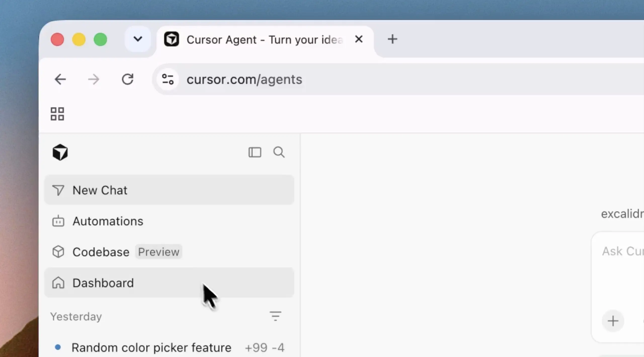
Task: Reload the current page
Action: pos(128,80)
